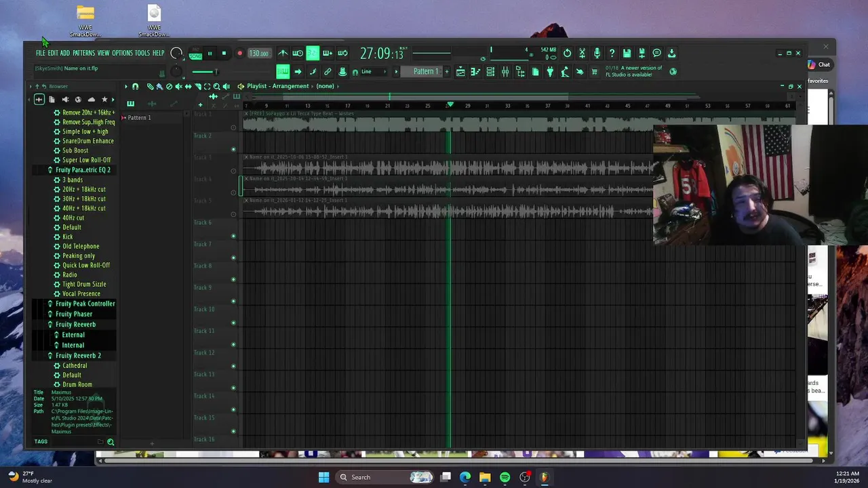
Task: Open the OPTIONS menu
Action: click(122, 53)
